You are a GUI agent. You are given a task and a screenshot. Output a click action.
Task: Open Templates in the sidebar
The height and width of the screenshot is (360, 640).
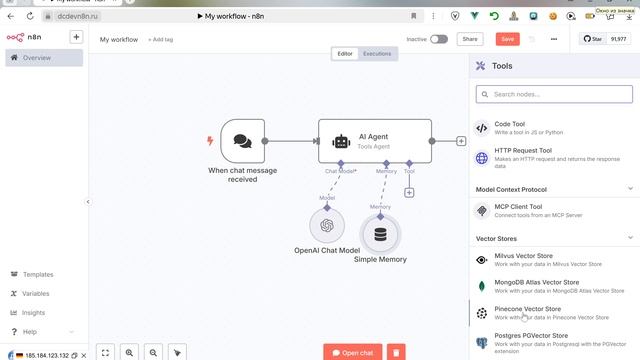point(38,274)
